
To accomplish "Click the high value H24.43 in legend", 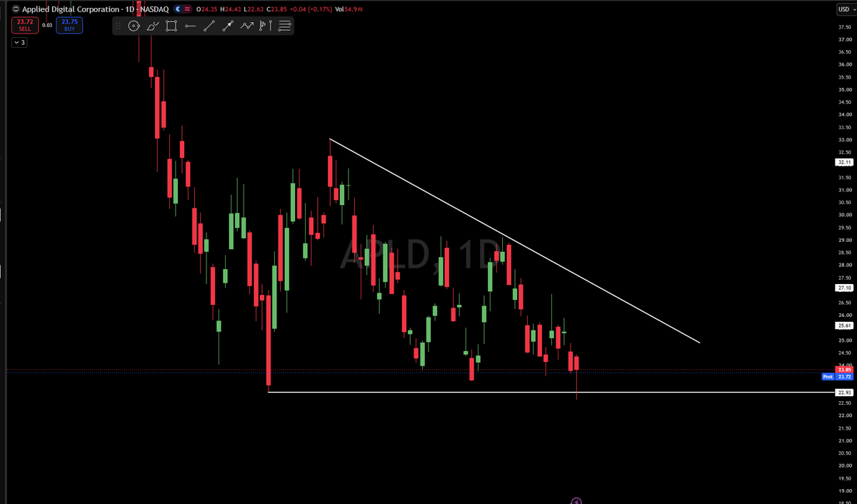I will 231,9.
